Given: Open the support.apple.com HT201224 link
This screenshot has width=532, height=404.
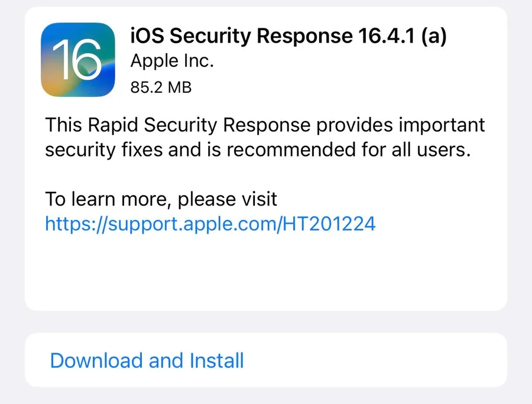Looking at the screenshot, I should coord(210,224).
